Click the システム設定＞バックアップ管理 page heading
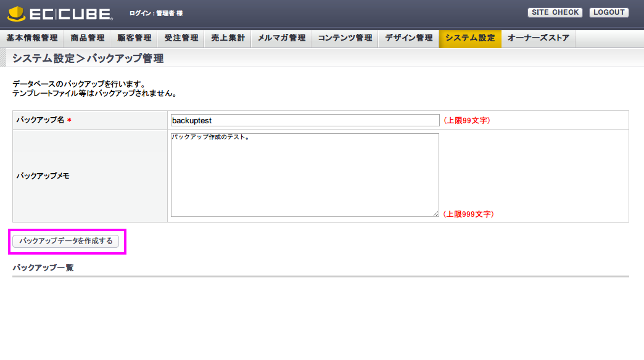This screenshot has height=360, width=644. click(88, 59)
